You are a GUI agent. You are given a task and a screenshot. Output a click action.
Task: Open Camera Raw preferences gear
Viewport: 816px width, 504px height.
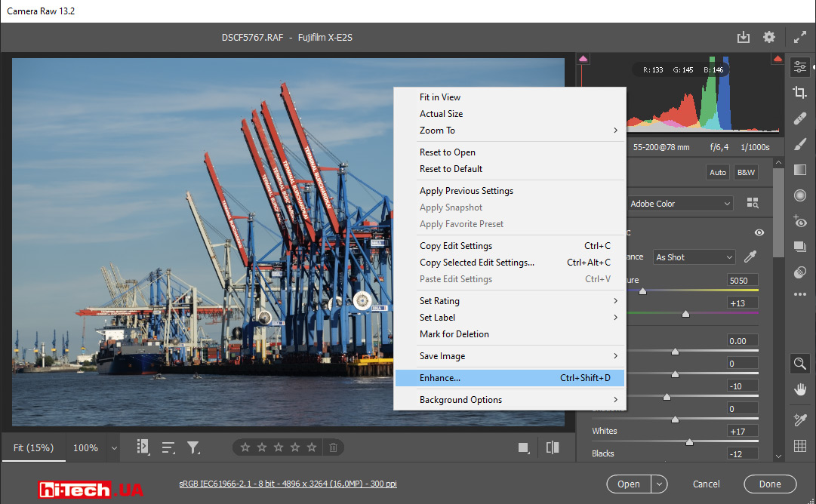point(769,37)
